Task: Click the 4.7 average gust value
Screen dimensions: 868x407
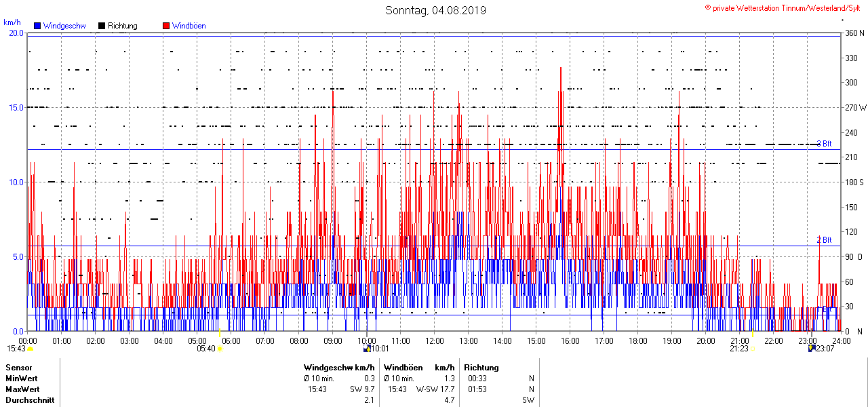Action: coord(449,400)
